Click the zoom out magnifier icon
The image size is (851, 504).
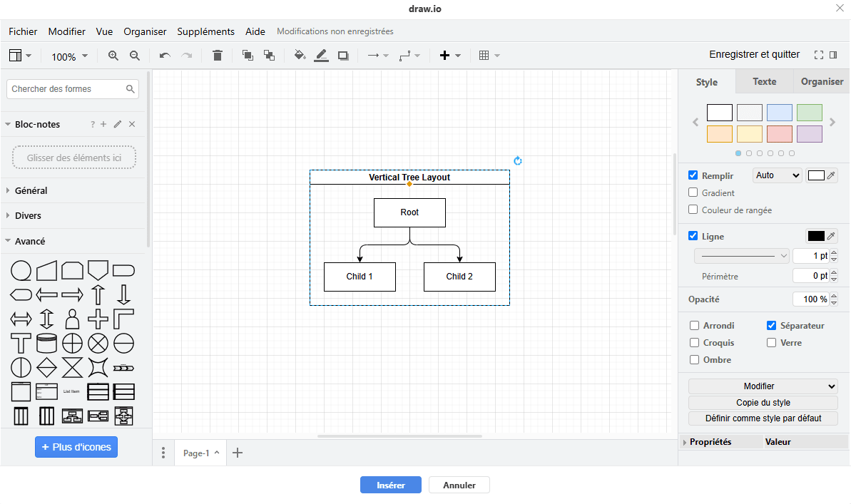[134, 56]
